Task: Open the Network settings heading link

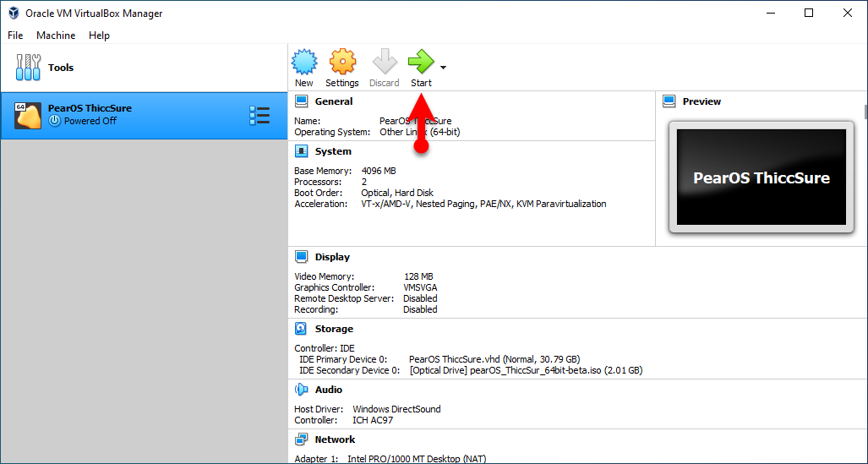Action: (x=335, y=439)
